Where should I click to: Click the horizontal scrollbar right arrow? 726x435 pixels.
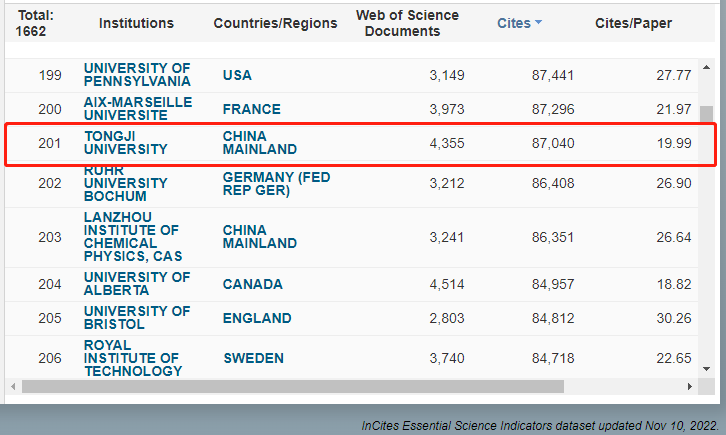686,386
